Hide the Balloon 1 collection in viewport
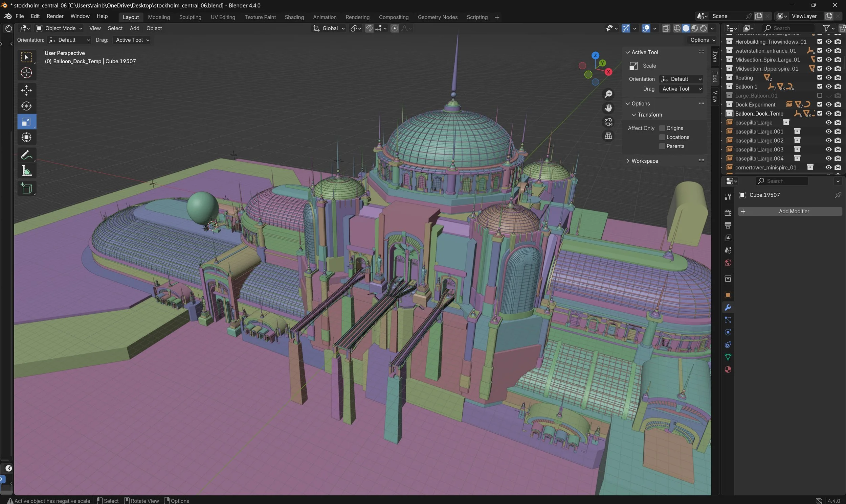Screen dimensions: 846x504 (x=829, y=86)
